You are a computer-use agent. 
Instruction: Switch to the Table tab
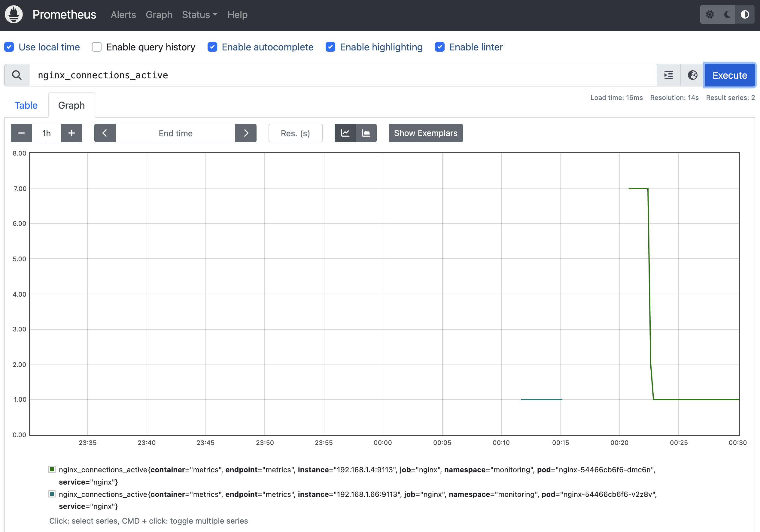coord(26,105)
